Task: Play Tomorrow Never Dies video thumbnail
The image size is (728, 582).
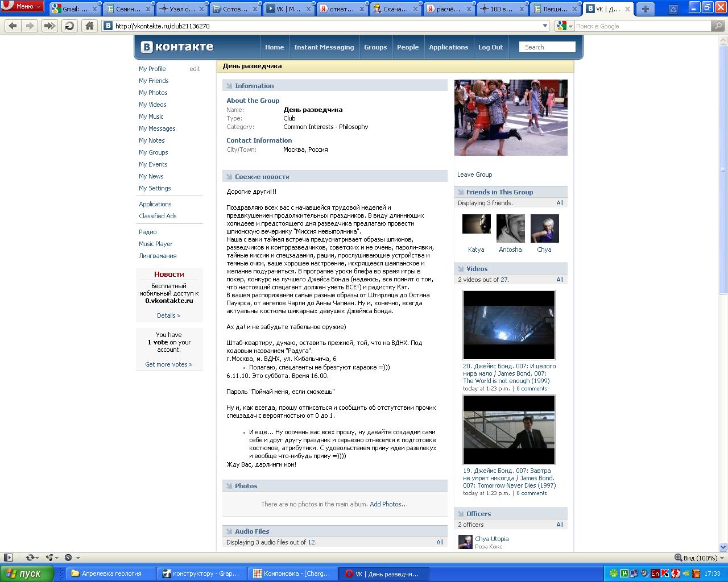Action: click(509, 430)
